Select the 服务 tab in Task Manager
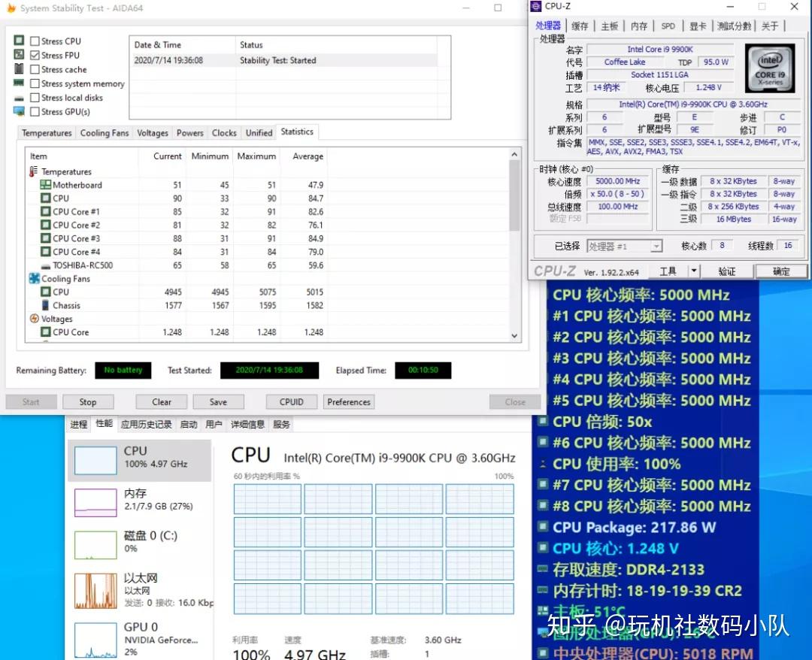The image size is (812, 660). tap(281, 425)
